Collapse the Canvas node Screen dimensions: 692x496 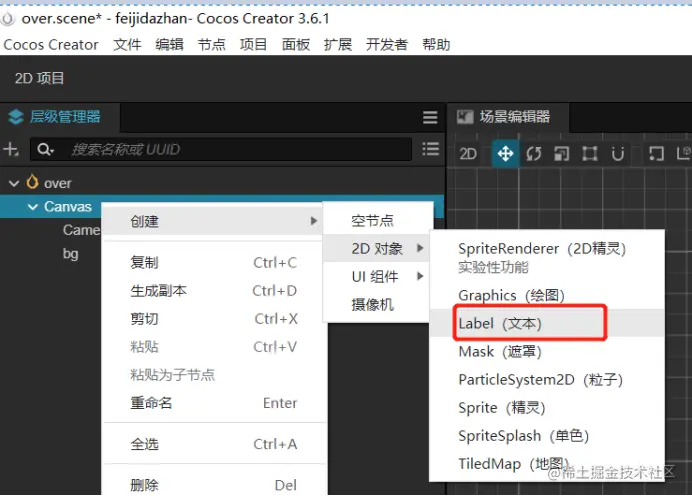32,207
